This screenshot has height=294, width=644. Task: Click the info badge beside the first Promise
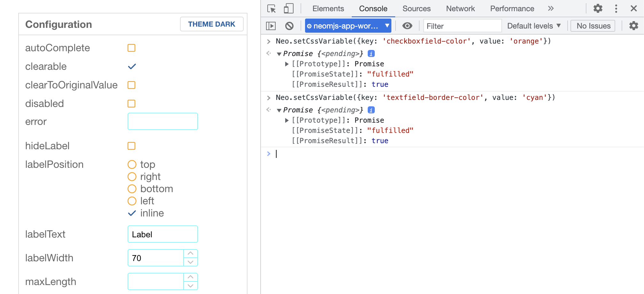coord(371,53)
